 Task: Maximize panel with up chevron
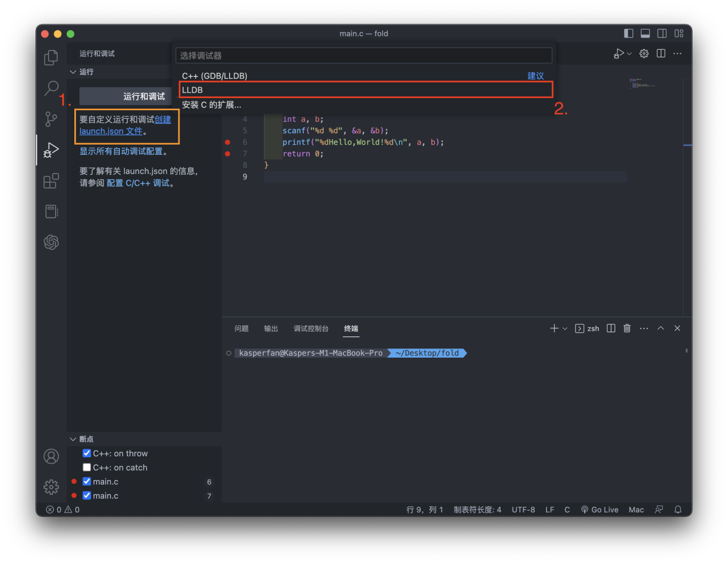click(x=660, y=328)
